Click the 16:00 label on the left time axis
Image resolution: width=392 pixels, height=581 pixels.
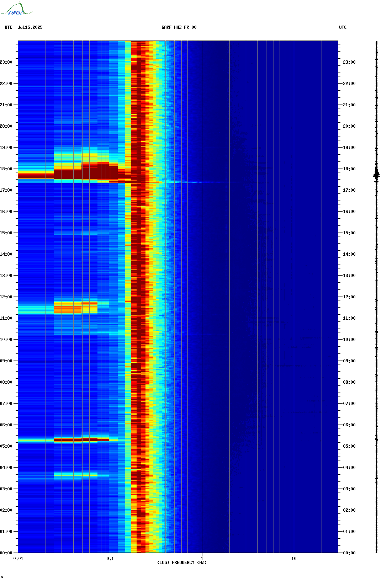6,212
